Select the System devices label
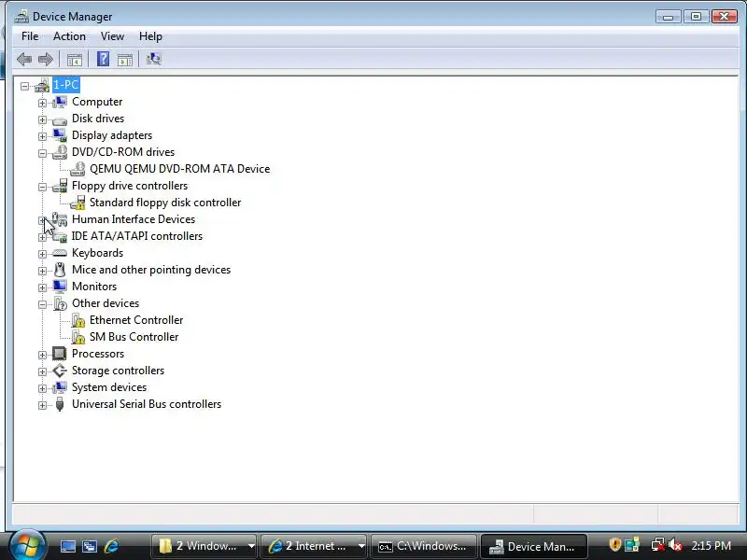 pyautogui.click(x=109, y=387)
